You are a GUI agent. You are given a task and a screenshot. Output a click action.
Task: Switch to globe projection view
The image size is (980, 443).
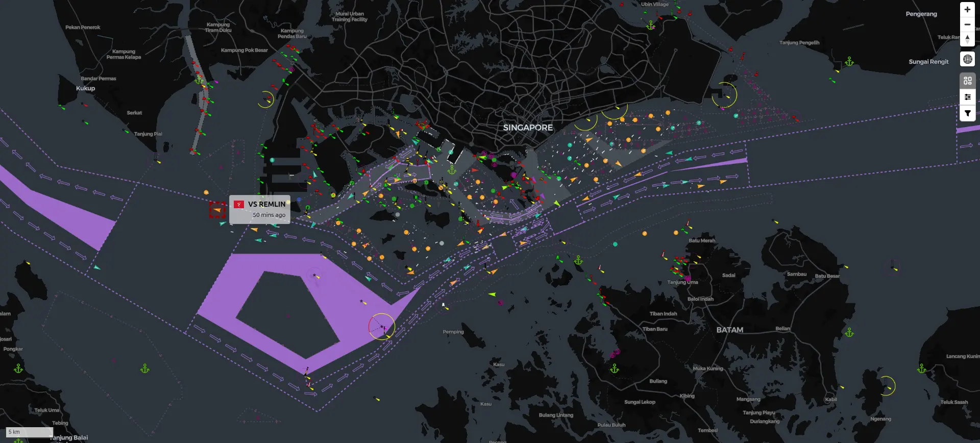pos(967,60)
